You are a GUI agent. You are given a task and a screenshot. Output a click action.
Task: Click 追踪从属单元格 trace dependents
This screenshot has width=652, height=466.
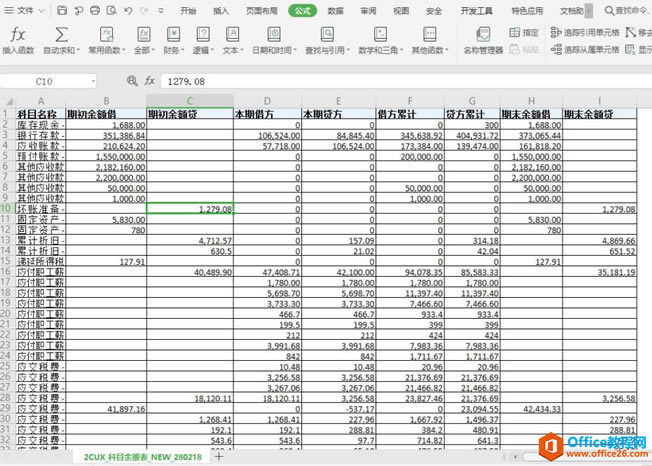[585, 50]
